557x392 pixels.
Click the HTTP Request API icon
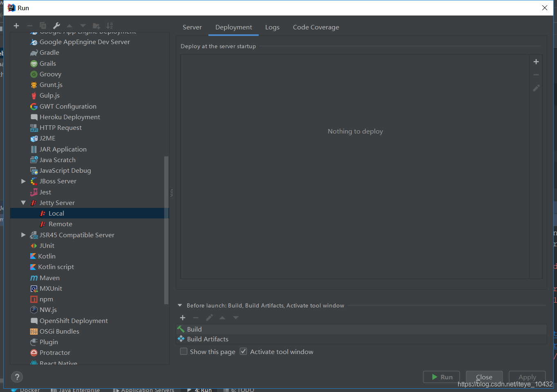(34, 128)
